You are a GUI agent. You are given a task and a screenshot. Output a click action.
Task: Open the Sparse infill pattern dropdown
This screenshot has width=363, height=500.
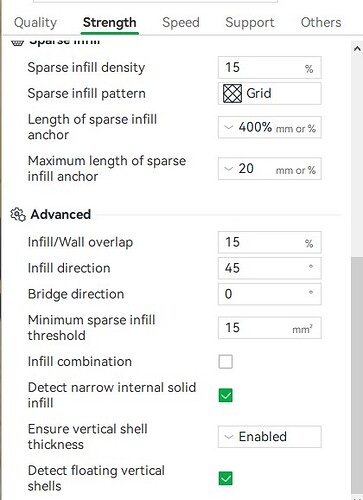(x=270, y=93)
